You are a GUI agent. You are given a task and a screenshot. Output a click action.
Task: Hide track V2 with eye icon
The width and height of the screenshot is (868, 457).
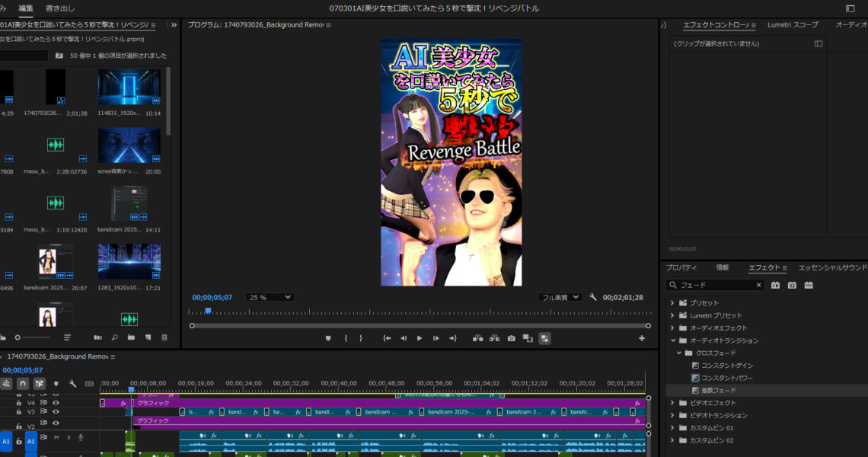click(x=56, y=423)
